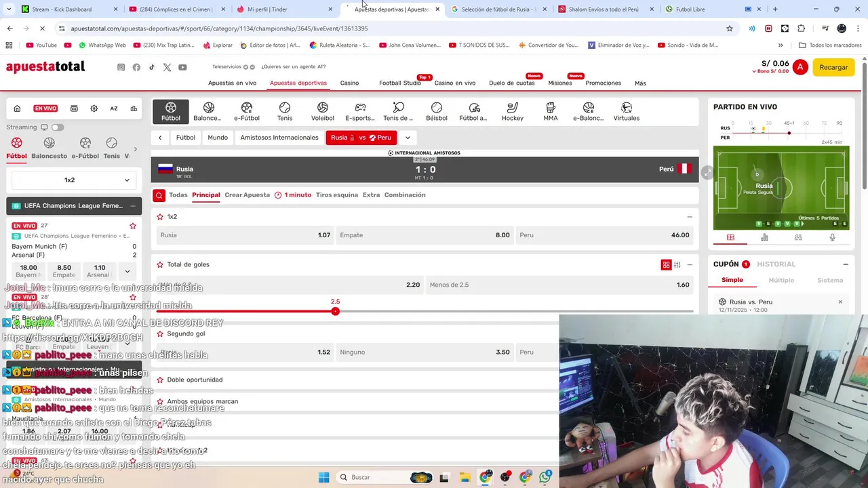This screenshot has width=868, height=488.
Task: Show the match statistics chart icon
Action: click(x=764, y=237)
